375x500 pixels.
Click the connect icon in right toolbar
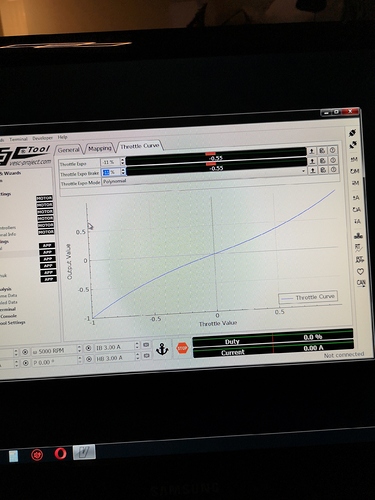[x=352, y=133]
